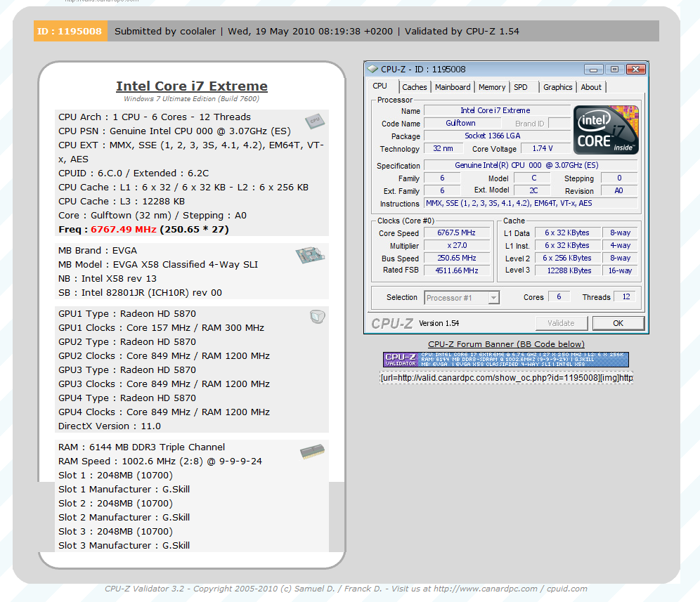
Task: Click the RAM Speed 1002.6 MHz line
Action: tap(160, 461)
